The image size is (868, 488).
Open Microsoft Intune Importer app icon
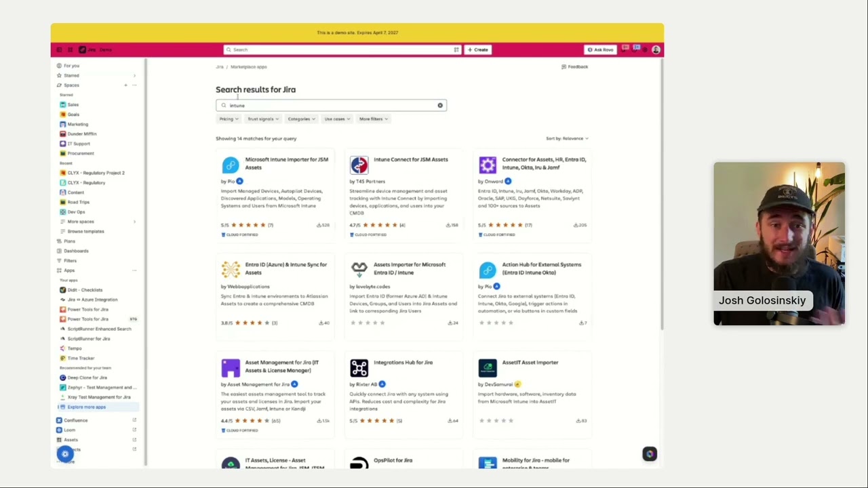(231, 165)
